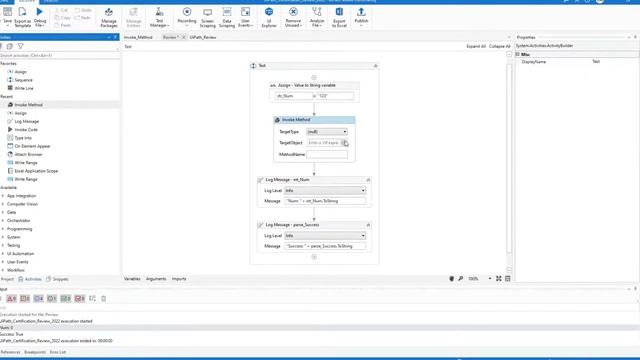Open the Error List bottom tab
Screen dimensions: 640x360
point(58,352)
